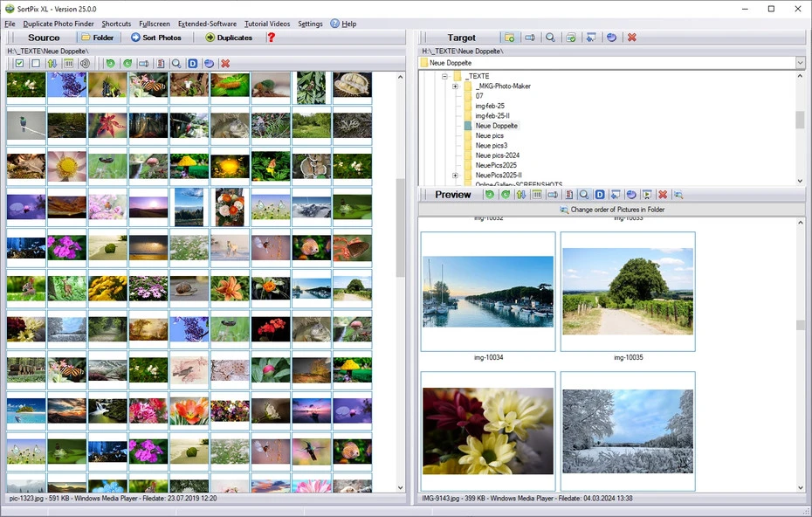Select the img-10034 harbor preview picture
This screenshot has width=812, height=517.
click(487, 292)
